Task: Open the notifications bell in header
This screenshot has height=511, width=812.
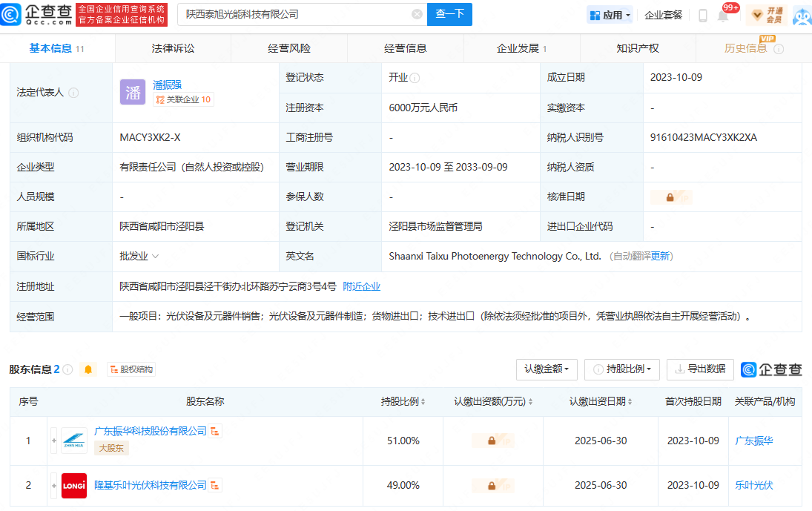Action: (x=723, y=16)
